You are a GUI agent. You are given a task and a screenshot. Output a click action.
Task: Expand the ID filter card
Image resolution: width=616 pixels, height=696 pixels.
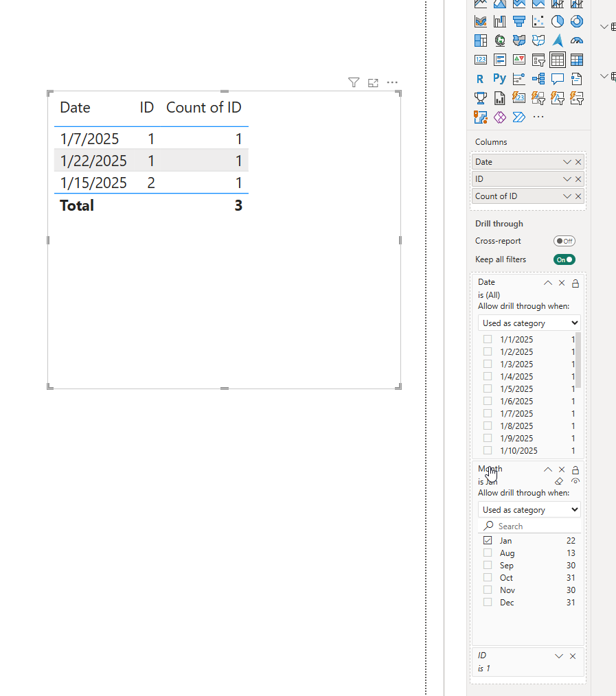pyautogui.click(x=559, y=656)
